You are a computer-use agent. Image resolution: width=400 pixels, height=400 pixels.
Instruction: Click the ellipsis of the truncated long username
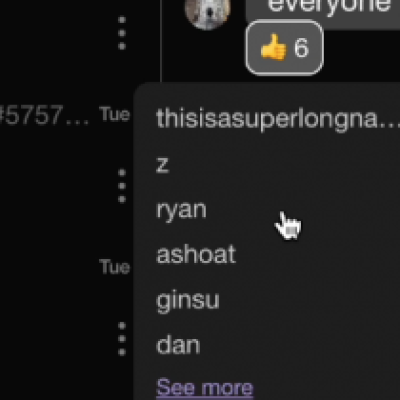(392, 125)
